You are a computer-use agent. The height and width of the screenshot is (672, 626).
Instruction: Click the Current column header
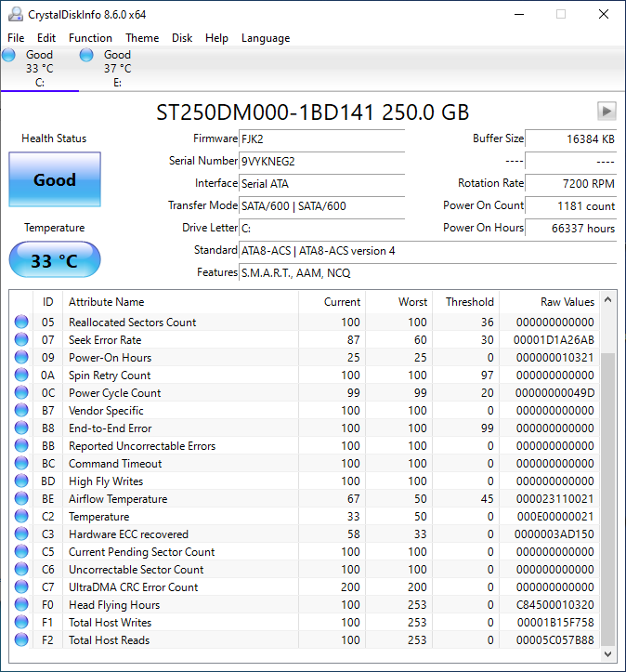[x=332, y=302]
